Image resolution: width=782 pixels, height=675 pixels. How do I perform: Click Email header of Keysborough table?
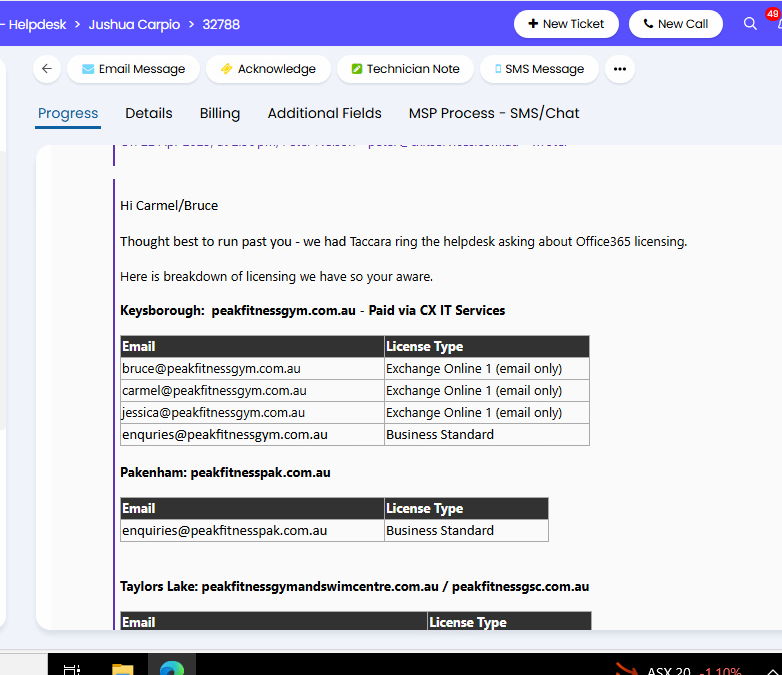[x=252, y=346]
